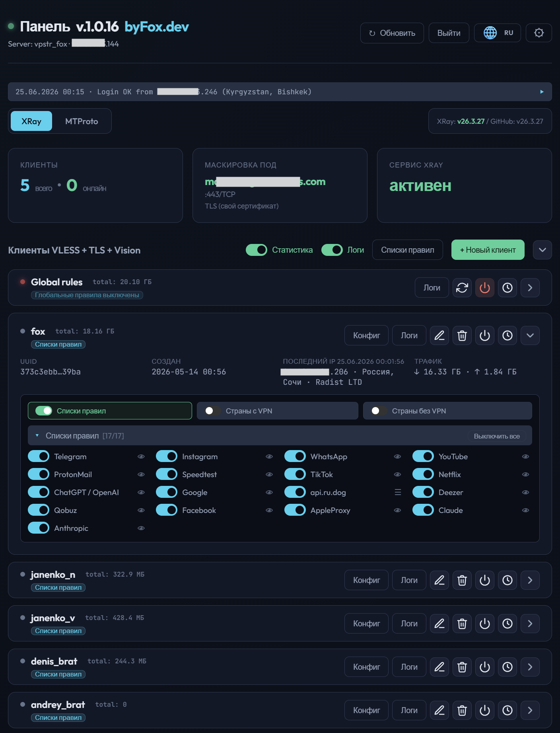Open the Списки правил button in header
The image size is (560, 733).
pos(407,250)
